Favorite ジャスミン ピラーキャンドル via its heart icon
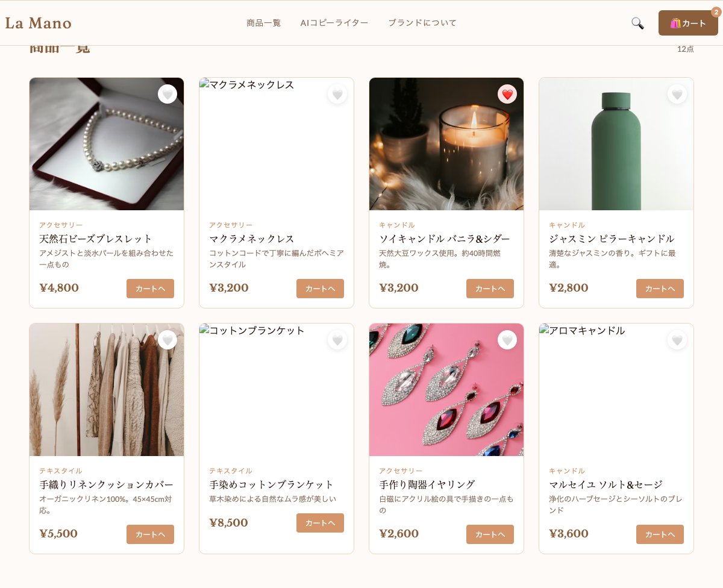Viewport: 723px width, 588px height. click(677, 94)
